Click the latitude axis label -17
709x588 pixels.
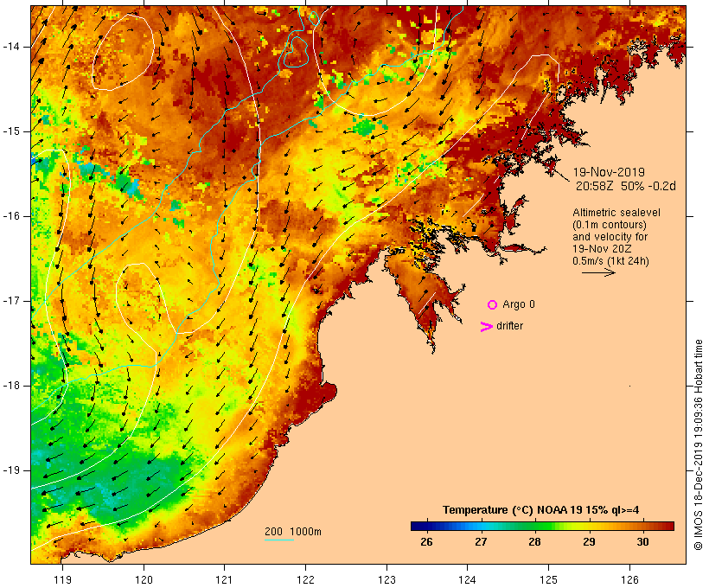coord(10,301)
